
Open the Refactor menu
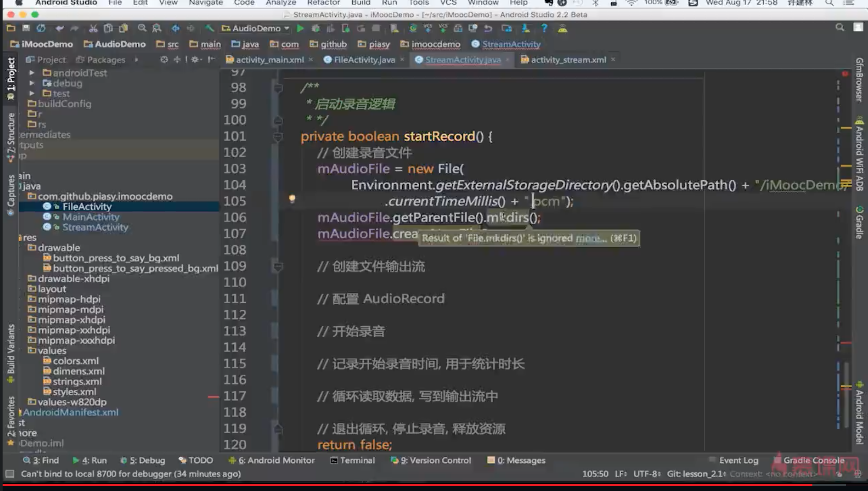point(323,3)
